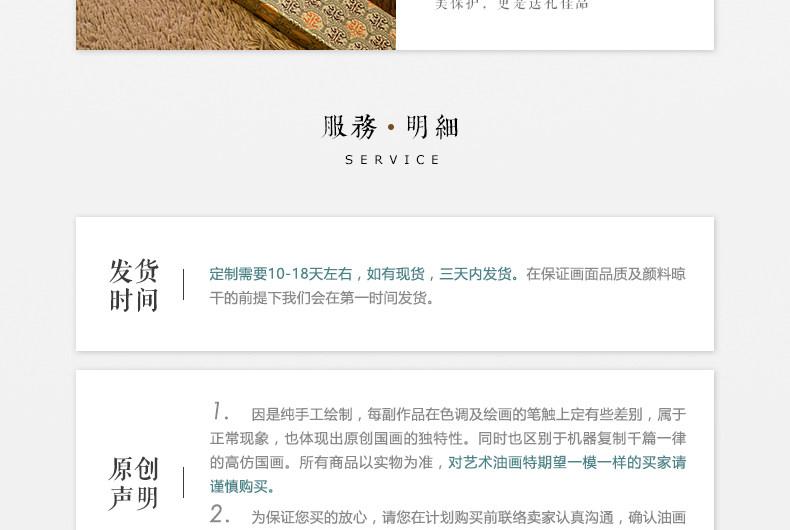
Task: Click the text 因是纯手工绘制
Action: click(302, 415)
